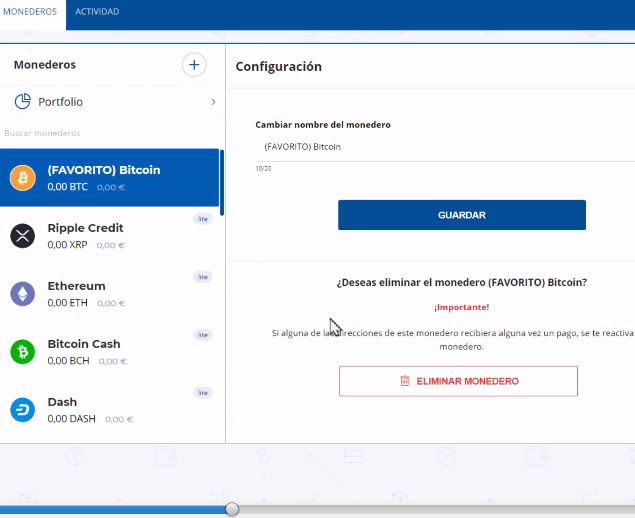Click the Eliminar Monedero button

pos(458,381)
